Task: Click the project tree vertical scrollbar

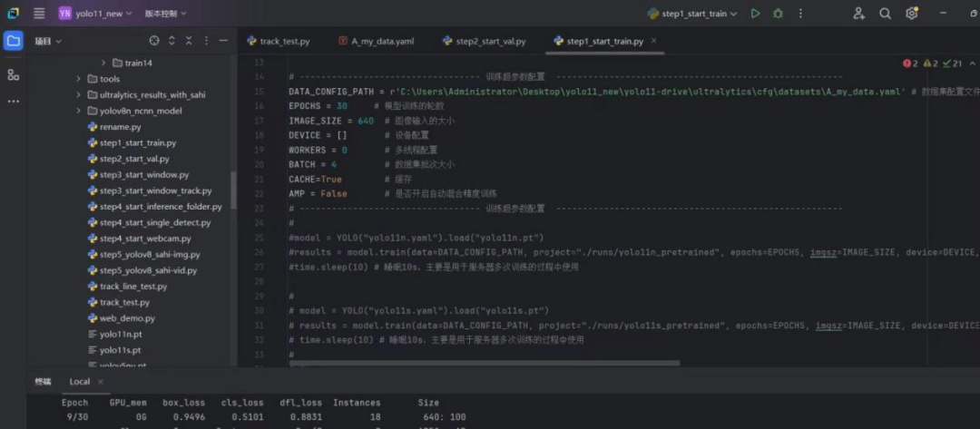Action: click(234, 190)
